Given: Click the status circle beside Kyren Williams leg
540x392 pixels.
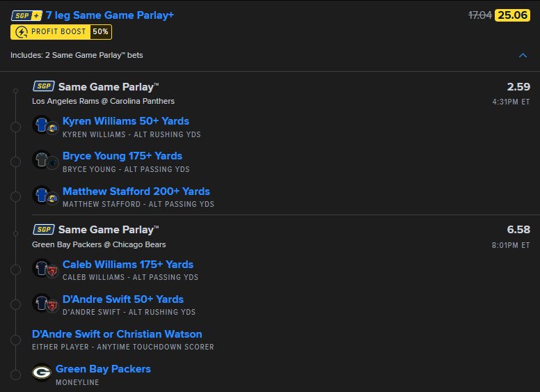Looking at the screenshot, I should 15,127.
